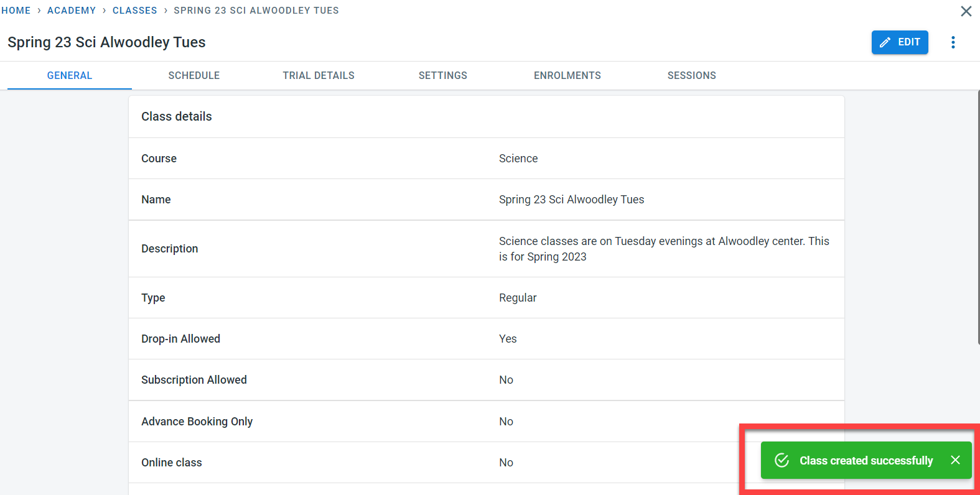
Task: Click the 'Class created successfully' message text
Action: [x=866, y=461]
